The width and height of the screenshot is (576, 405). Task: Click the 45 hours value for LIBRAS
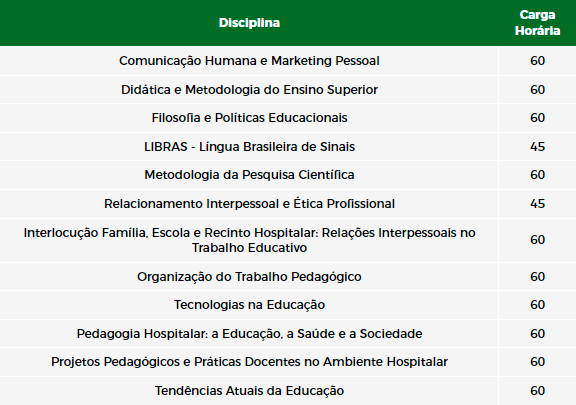tap(537, 147)
